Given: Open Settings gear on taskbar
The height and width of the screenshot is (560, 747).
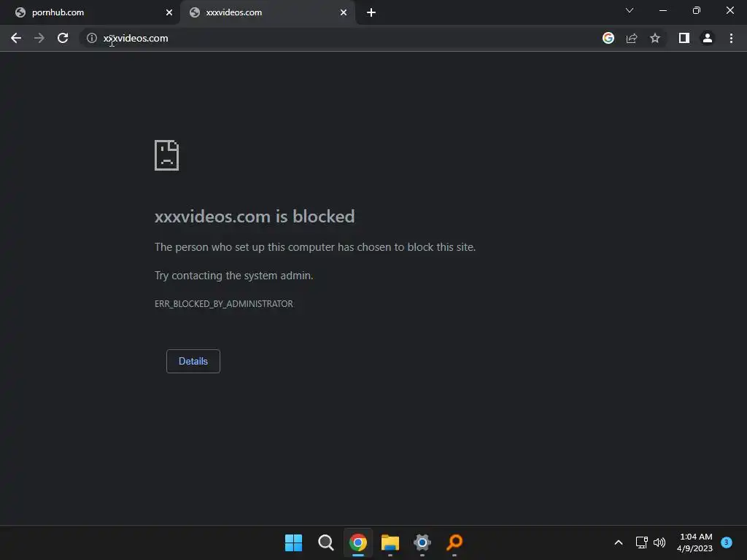Looking at the screenshot, I should click(x=422, y=542).
